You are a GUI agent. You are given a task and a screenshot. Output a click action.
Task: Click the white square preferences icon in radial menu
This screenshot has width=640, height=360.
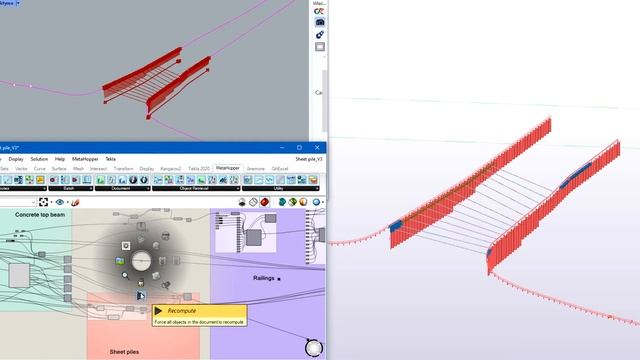tap(126, 245)
